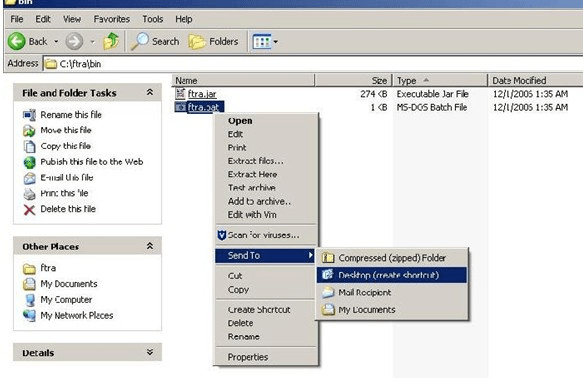Sort by the Date Modified column header
Screen dimensions: 583x378
pyautogui.click(x=535, y=80)
